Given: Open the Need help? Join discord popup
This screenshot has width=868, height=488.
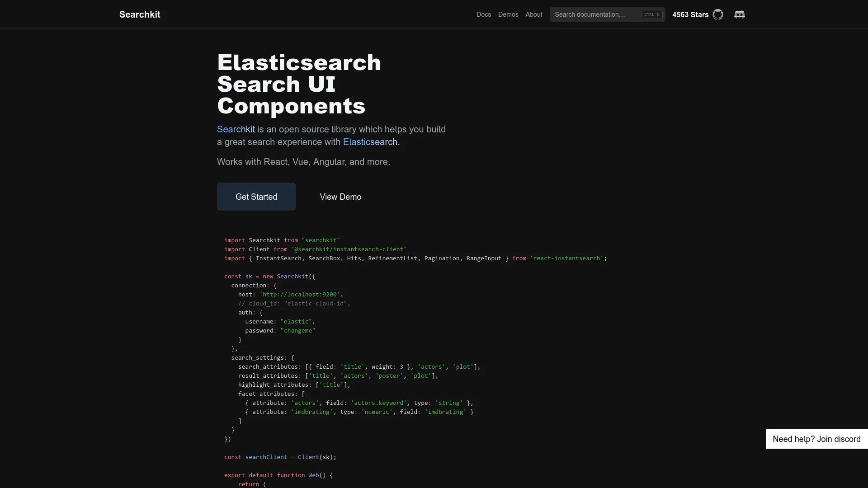Looking at the screenshot, I should [x=816, y=439].
